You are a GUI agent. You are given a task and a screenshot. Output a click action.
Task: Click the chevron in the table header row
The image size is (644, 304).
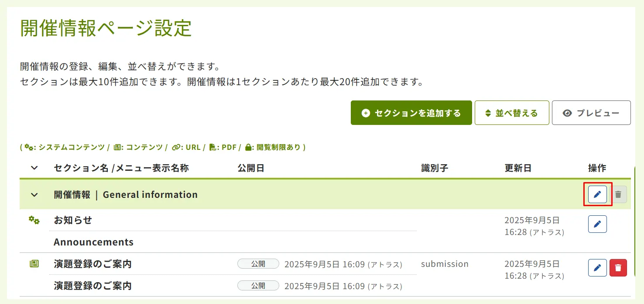click(x=34, y=168)
